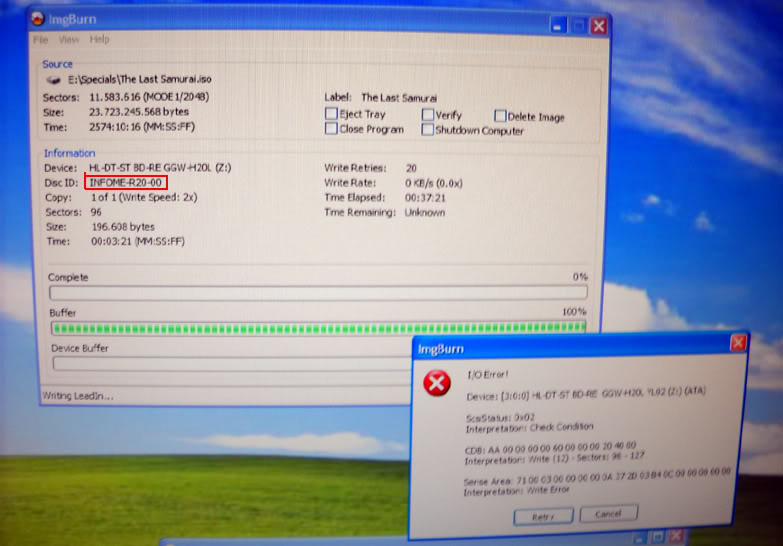783x546 pixels.
Task: Close the I/O Error dialog window
Action: click(x=738, y=343)
